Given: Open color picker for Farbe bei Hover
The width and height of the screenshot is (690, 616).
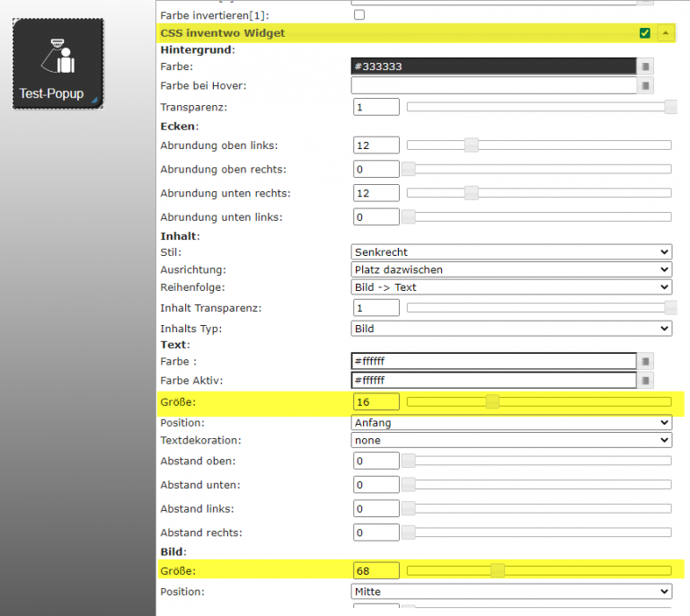Looking at the screenshot, I should coord(645,85).
